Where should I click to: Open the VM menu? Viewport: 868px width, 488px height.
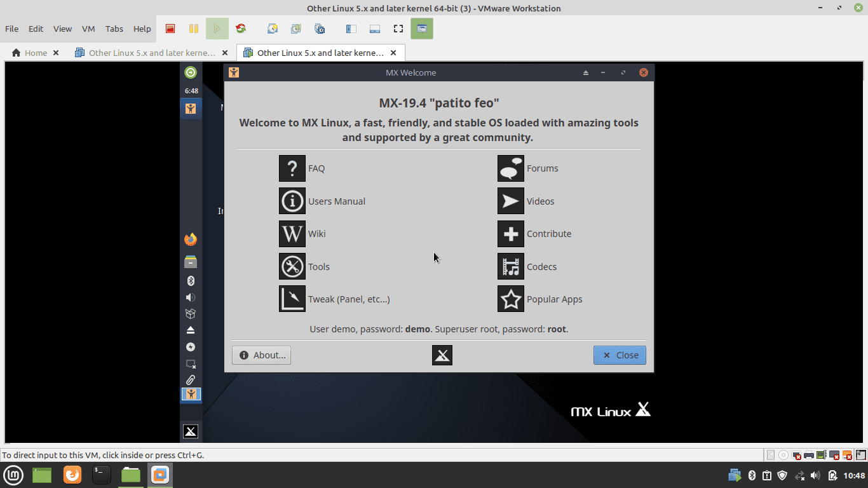point(88,29)
